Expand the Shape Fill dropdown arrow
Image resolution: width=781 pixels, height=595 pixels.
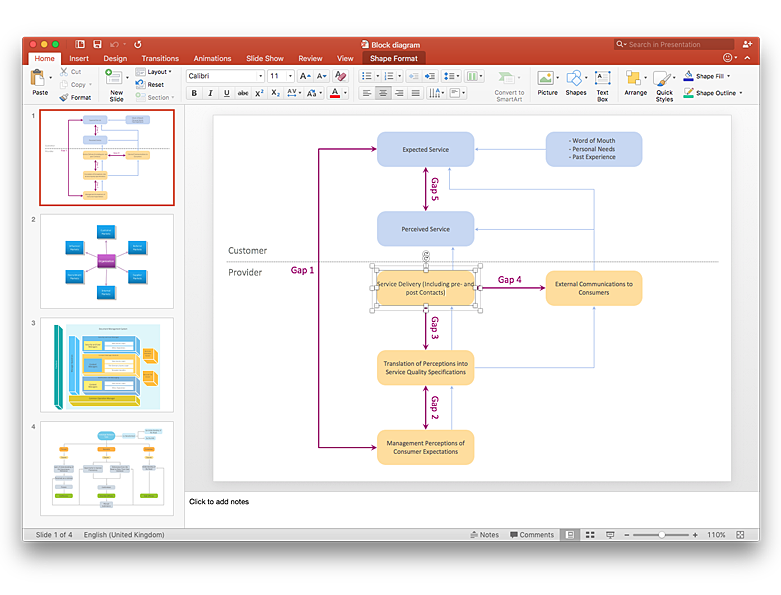pos(728,76)
